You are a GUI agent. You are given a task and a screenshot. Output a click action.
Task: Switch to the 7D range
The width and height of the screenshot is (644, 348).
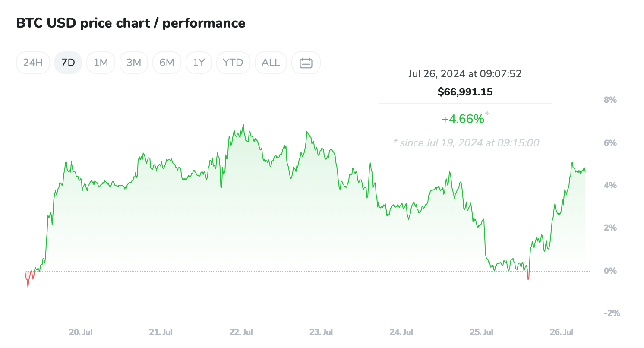click(x=68, y=63)
